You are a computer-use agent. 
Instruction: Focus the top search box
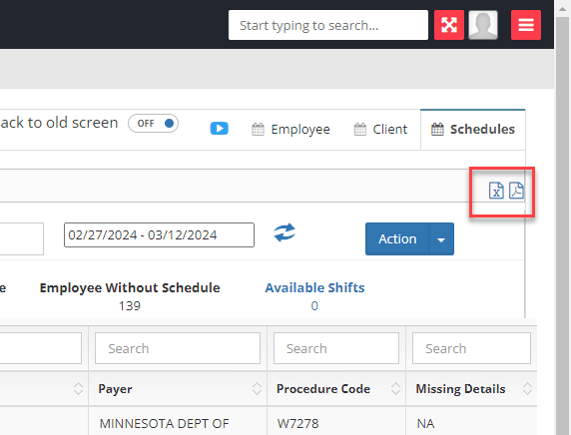(x=328, y=25)
